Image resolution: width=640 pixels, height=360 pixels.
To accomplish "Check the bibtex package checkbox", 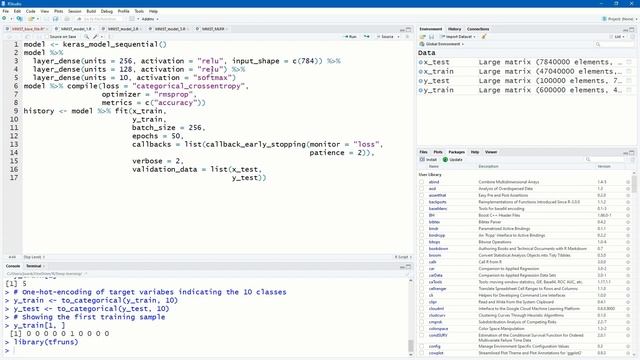I will click(x=422, y=222).
